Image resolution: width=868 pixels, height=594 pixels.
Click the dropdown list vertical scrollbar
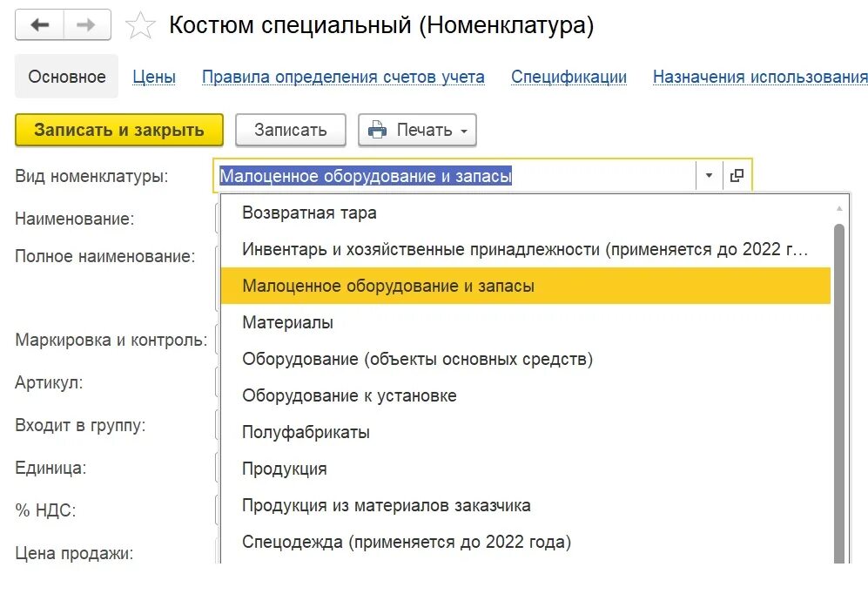838,393
